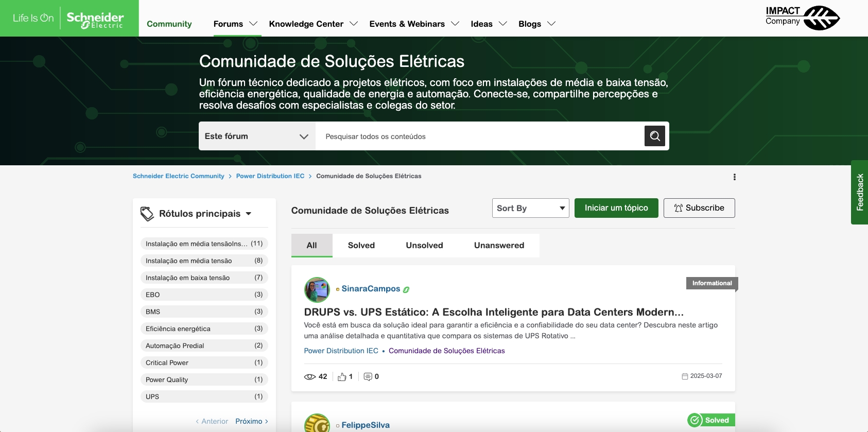Subscribe to this forum
Image resolution: width=868 pixels, height=432 pixels.
(x=699, y=208)
